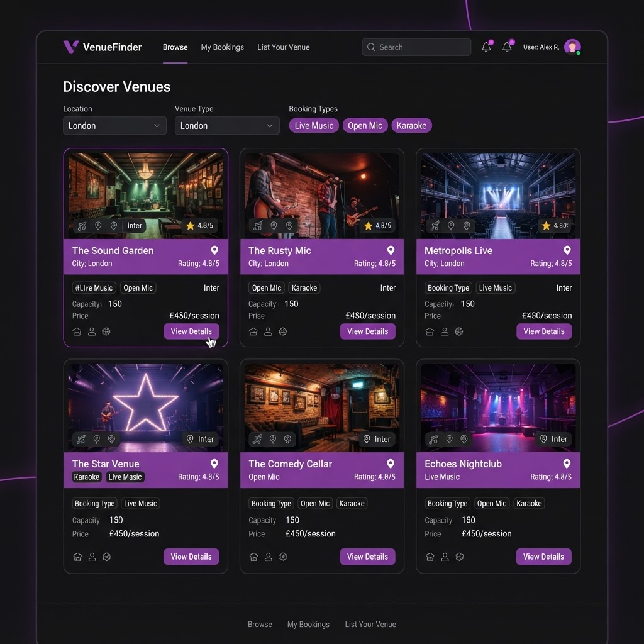Click List Your Venue link in footer

(370, 625)
